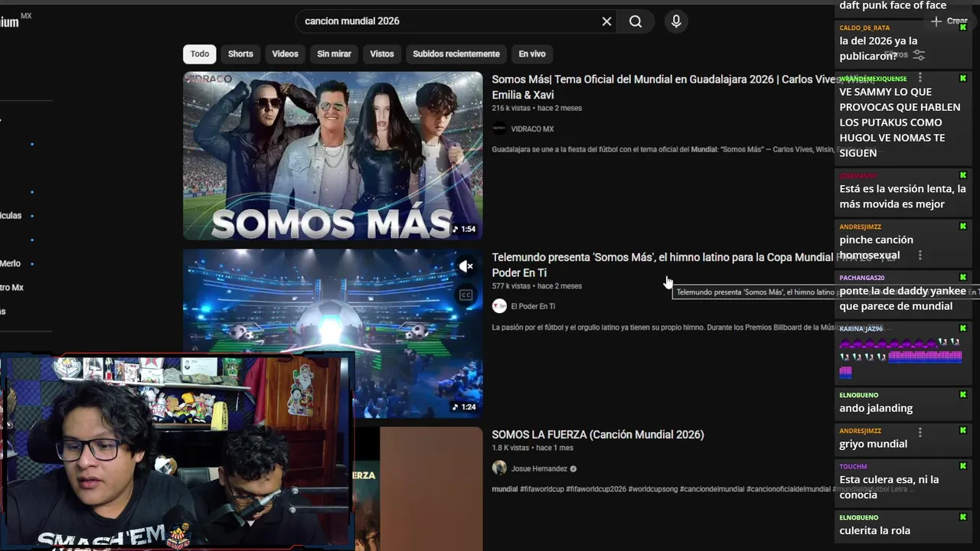Click the Kick badge on CALDO_DE_RATA message
The width and height of the screenshot is (980, 551).
[x=963, y=28]
